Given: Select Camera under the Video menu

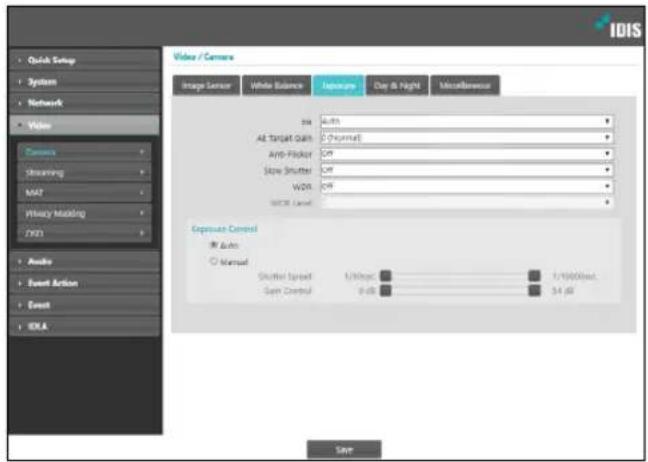Looking at the screenshot, I should pyautogui.click(x=84, y=152).
